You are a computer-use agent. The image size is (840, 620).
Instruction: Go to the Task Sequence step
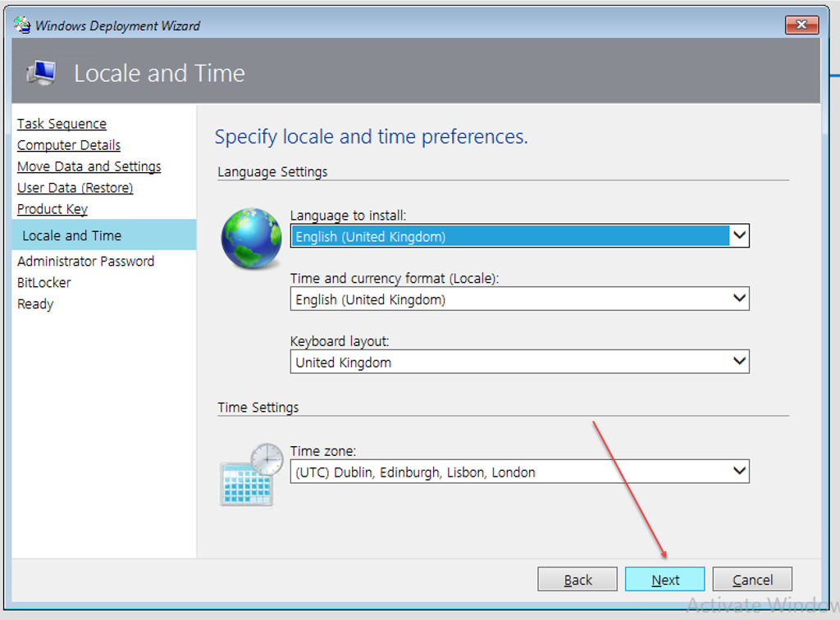click(62, 124)
